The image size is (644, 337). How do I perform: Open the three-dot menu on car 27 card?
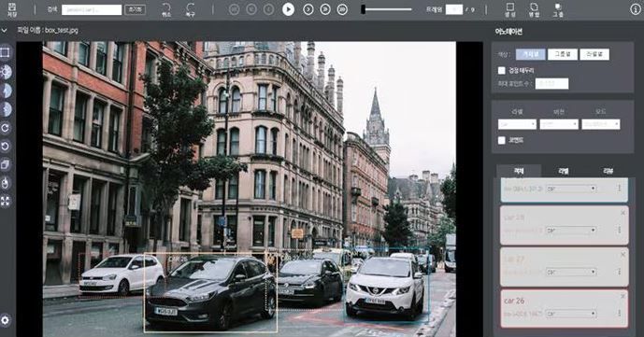click(620, 272)
